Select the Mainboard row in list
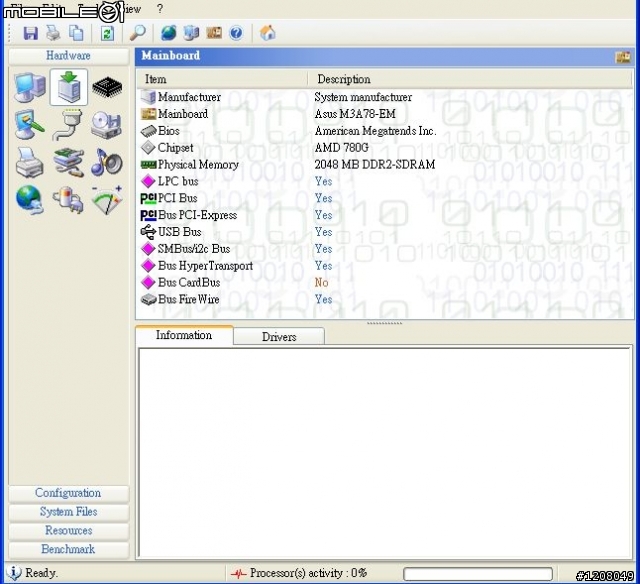This screenshot has width=640, height=584. (x=384, y=114)
